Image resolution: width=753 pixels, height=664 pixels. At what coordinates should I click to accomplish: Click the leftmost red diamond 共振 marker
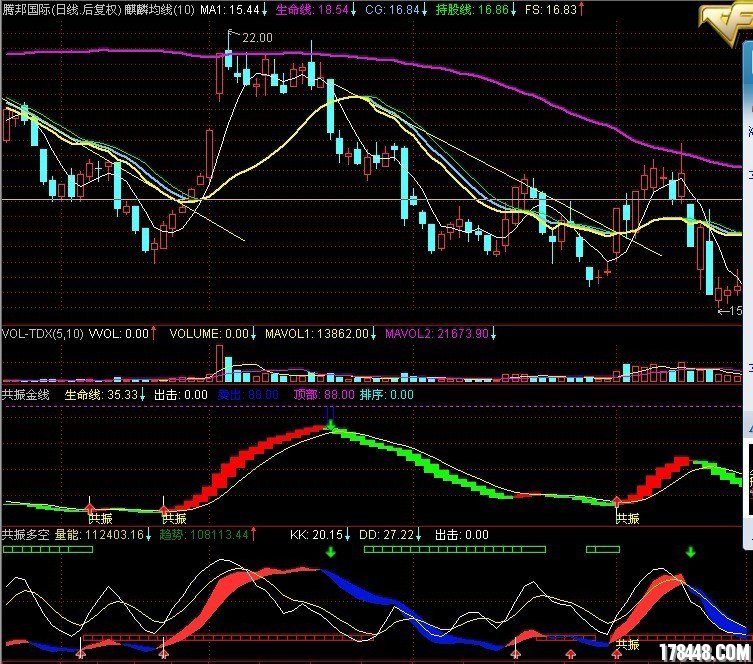click(91, 500)
